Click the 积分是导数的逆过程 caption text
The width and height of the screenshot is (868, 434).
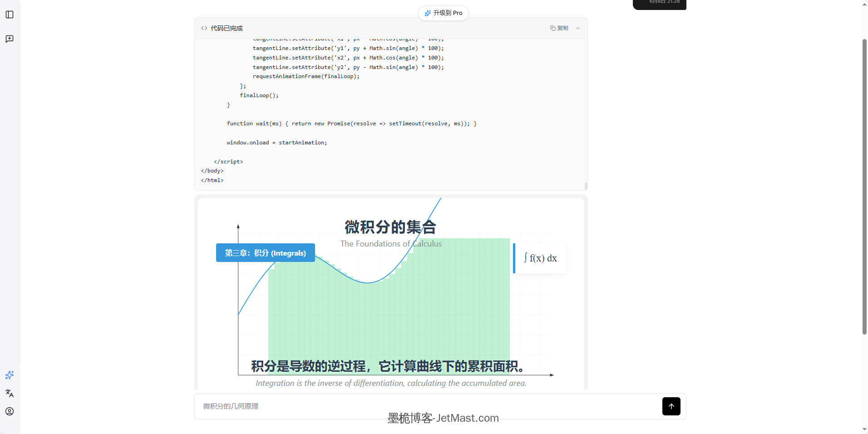tap(389, 366)
